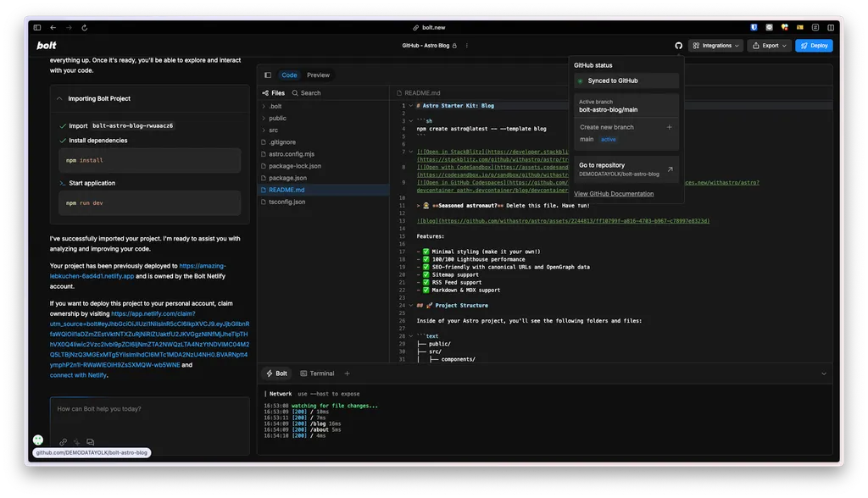Add new terminal with plus icon
Screen dimensions: 868x498
(x=347, y=373)
